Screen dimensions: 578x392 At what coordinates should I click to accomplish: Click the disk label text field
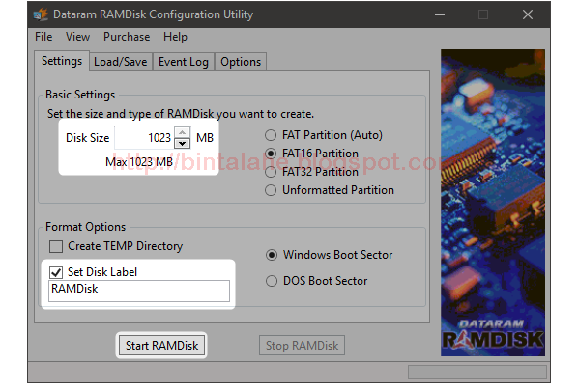(x=139, y=291)
